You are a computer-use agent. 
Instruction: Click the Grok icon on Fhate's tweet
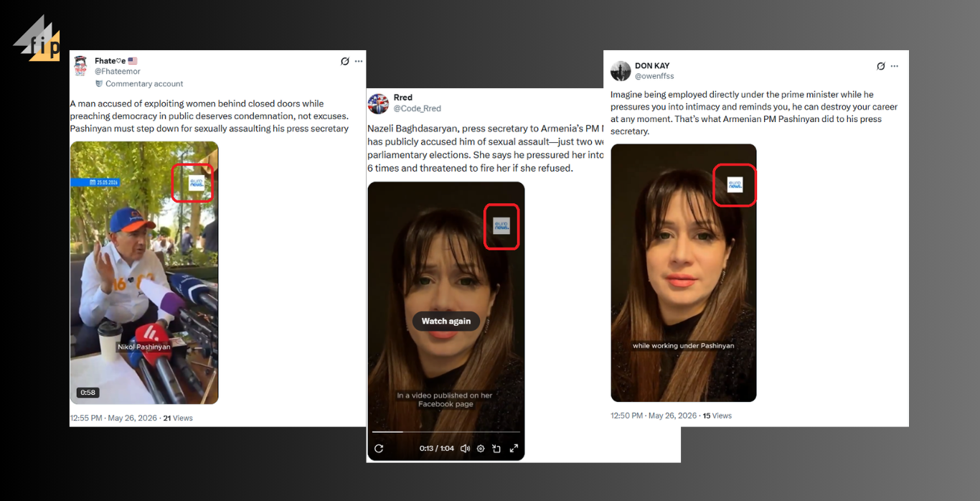pyautogui.click(x=345, y=61)
